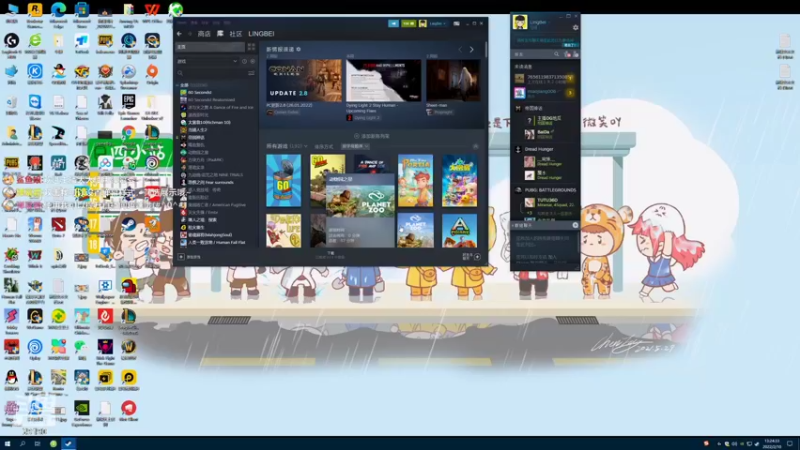Open Downloads at bottom of Steam
This screenshot has width=800, height=450.
[331, 255]
